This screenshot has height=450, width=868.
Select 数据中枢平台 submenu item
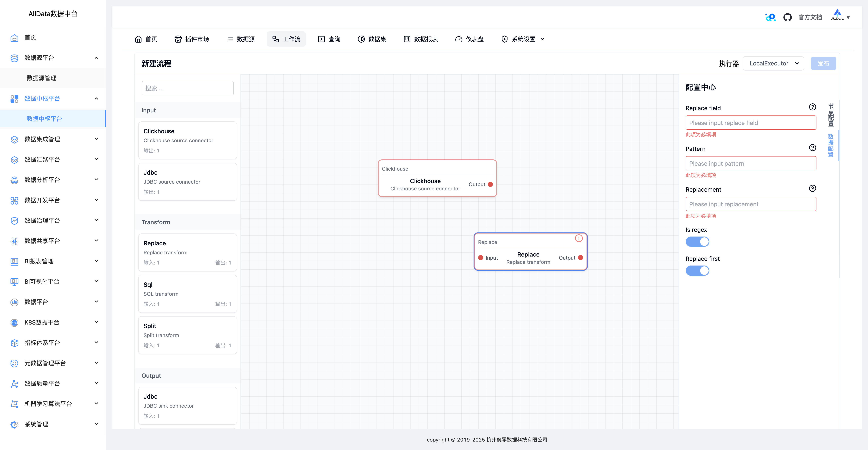click(x=53, y=119)
